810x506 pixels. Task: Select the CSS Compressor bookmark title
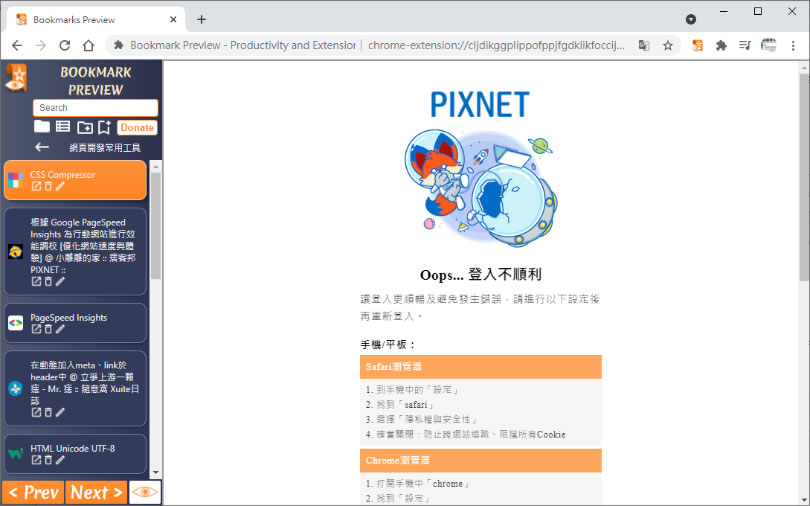[x=63, y=175]
